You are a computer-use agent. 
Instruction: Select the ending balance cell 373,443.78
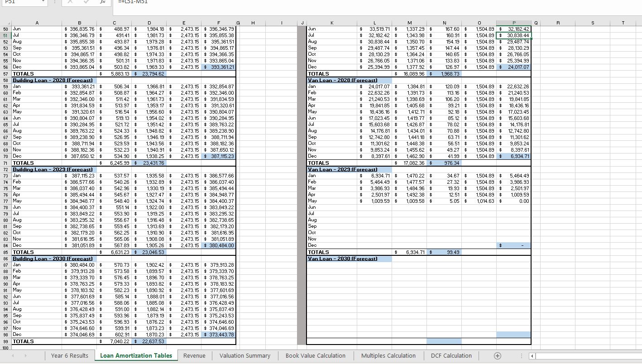pyautogui.click(x=218, y=335)
